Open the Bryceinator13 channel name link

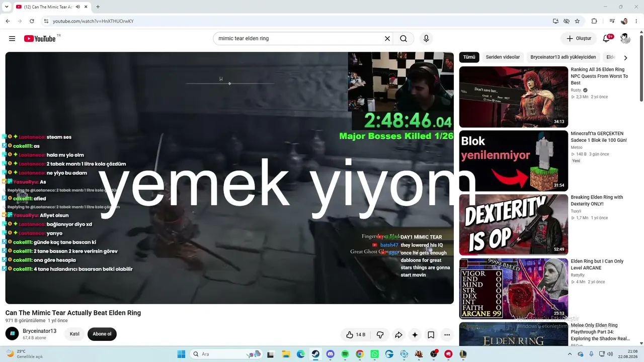[40, 331]
